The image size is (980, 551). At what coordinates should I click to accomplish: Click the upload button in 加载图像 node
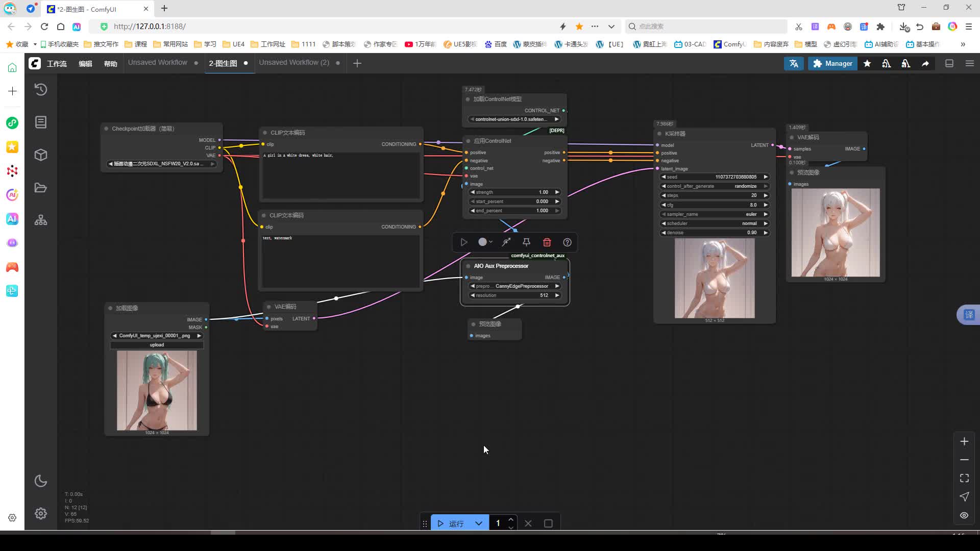(x=157, y=345)
